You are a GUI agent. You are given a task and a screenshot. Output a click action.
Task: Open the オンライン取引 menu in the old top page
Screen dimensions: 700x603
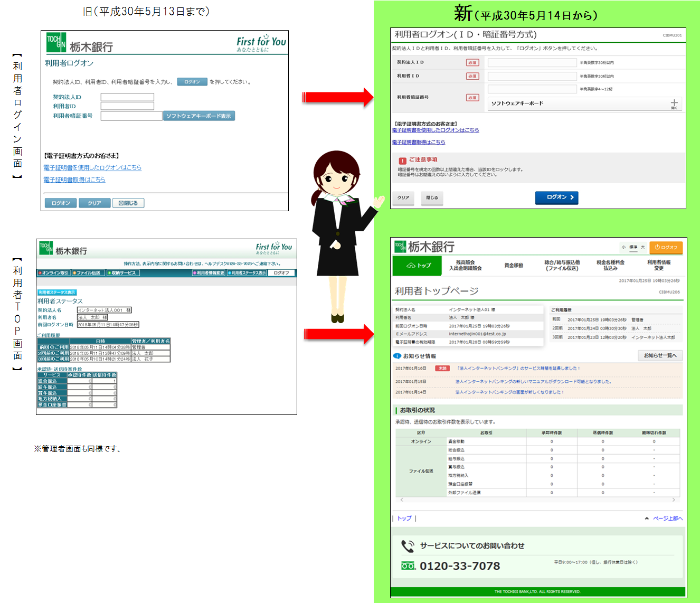coord(53,273)
